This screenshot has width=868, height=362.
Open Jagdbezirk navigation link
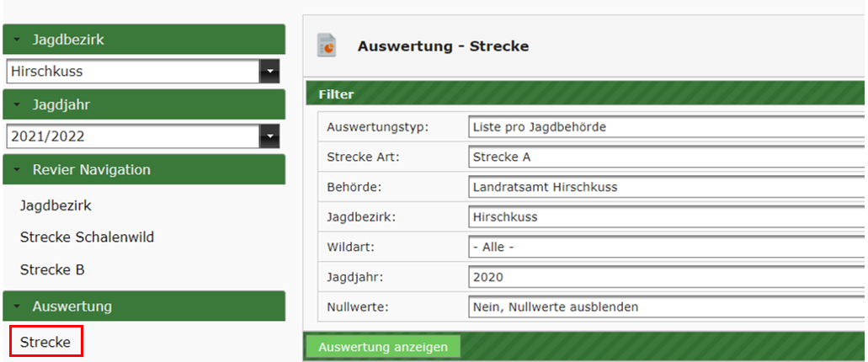56,205
